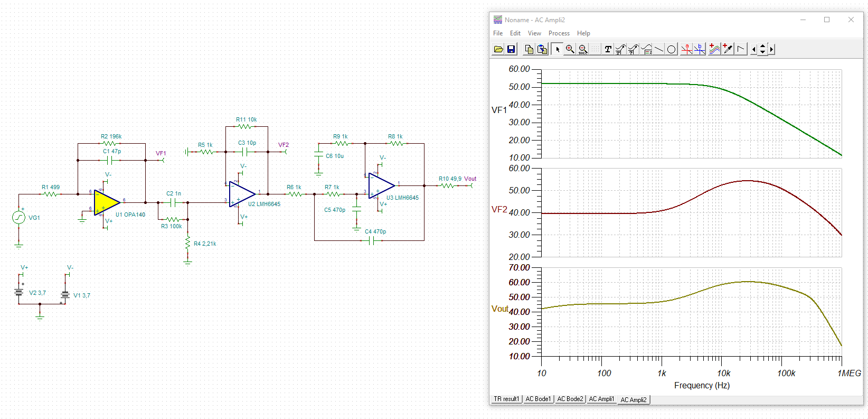Click the up arrow in the toolbar
868x419 pixels.
coord(762,46)
